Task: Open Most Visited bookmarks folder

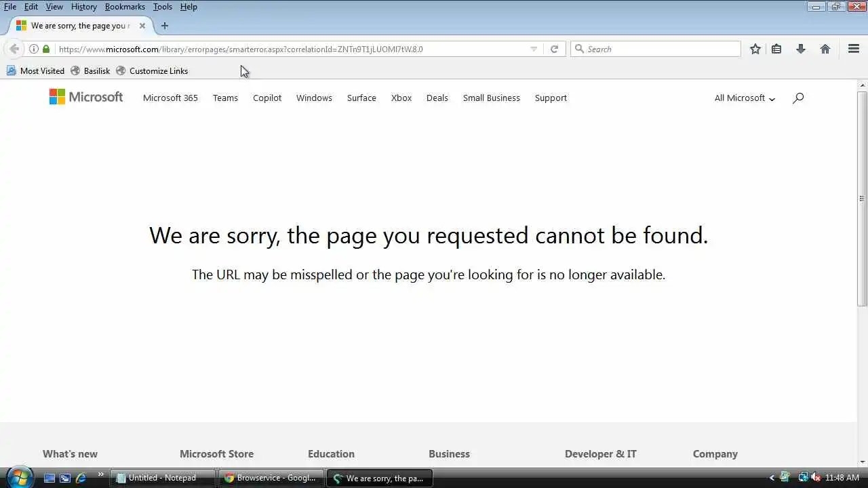Action: (x=35, y=70)
